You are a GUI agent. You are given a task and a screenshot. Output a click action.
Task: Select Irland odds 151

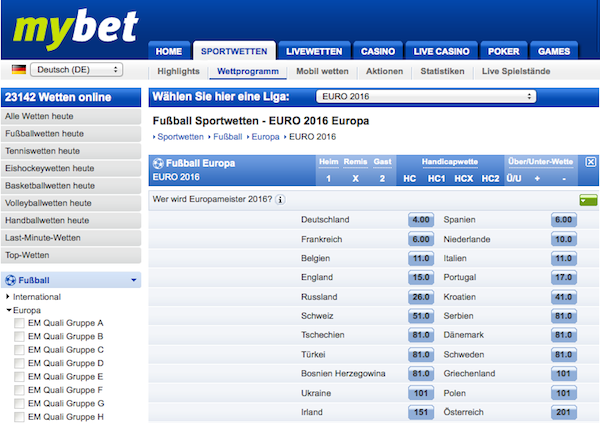click(x=421, y=412)
